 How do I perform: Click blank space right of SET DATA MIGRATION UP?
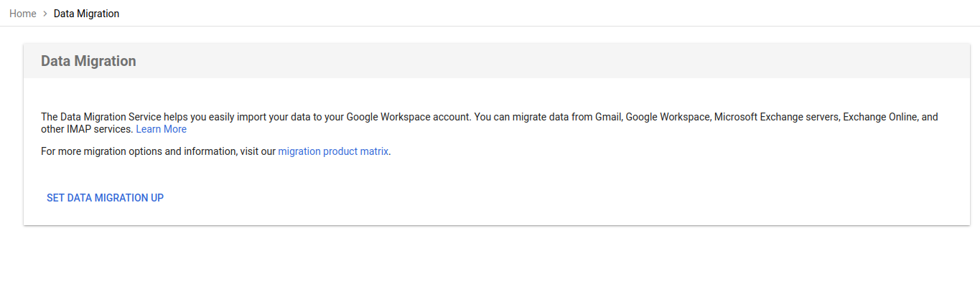tap(503, 198)
